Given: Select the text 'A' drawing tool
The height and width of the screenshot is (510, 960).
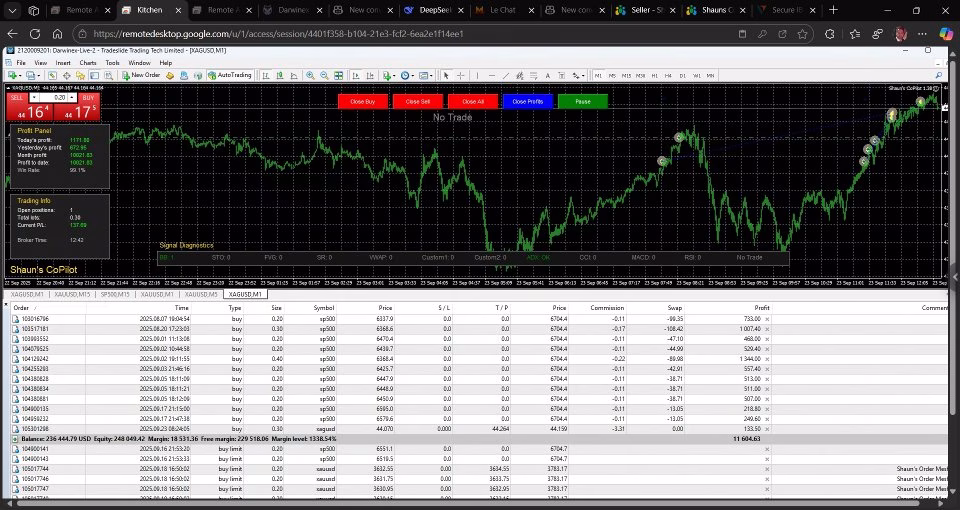Looking at the screenshot, I should [x=547, y=75].
